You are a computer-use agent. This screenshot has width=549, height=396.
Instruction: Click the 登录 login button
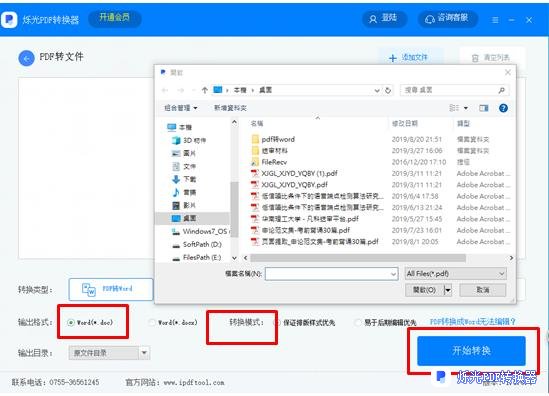point(384,19)
